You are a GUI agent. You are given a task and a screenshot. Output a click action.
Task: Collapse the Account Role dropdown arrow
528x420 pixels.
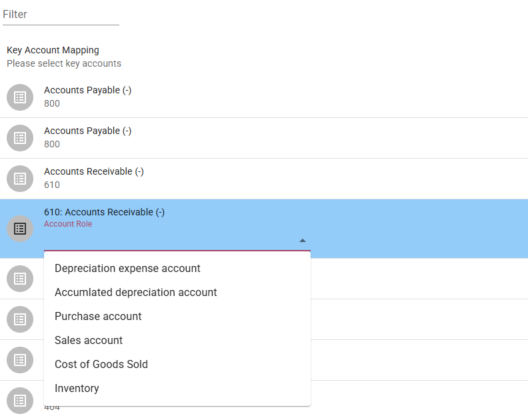pos(303,241)
